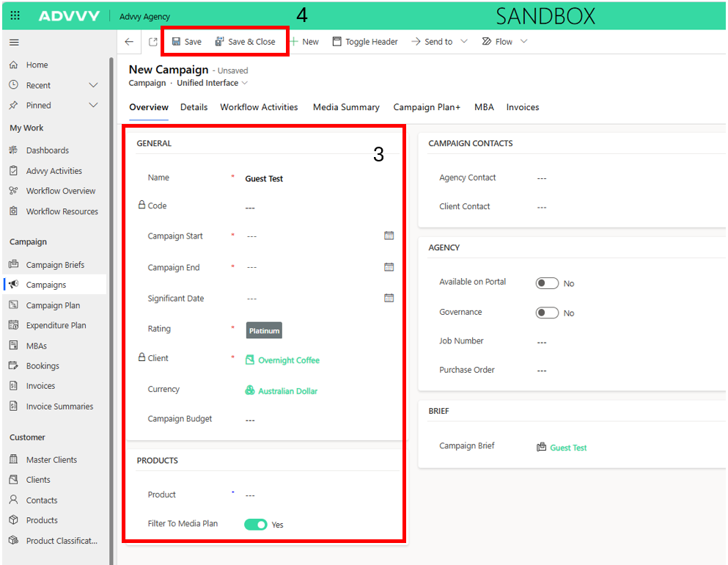Click the Flow button

497,42
